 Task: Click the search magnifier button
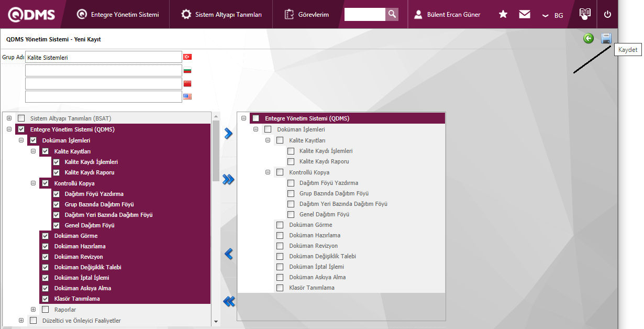pyautogui.click(x=392, y=15)
